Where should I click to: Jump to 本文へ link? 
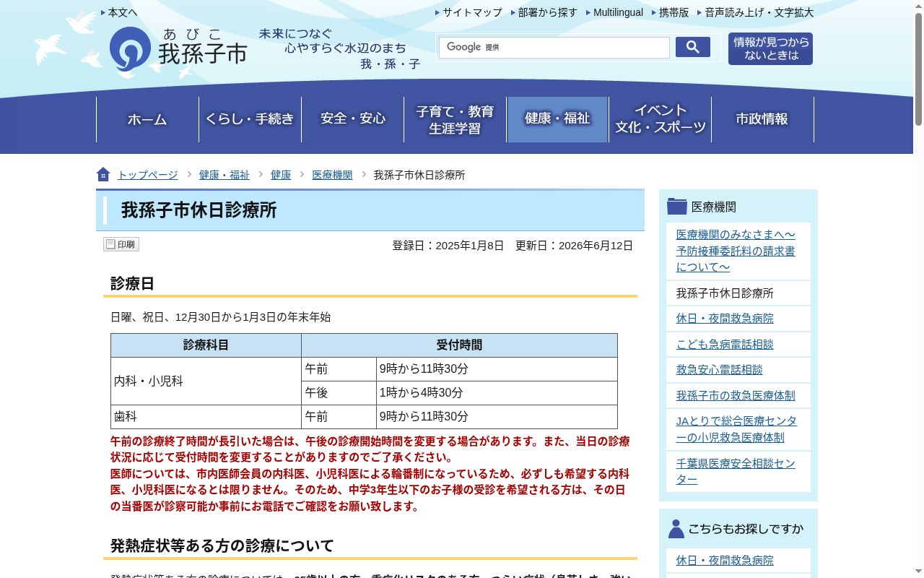pos(123,12)
